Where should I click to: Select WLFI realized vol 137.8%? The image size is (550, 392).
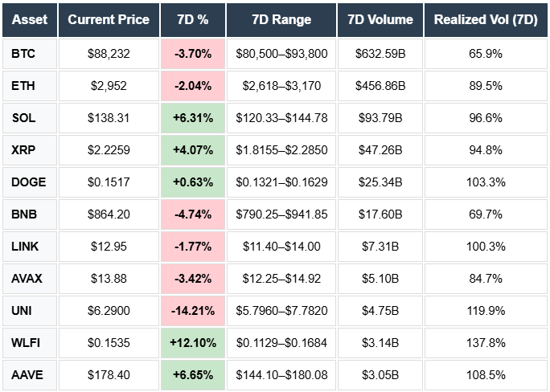pos(485,342)
